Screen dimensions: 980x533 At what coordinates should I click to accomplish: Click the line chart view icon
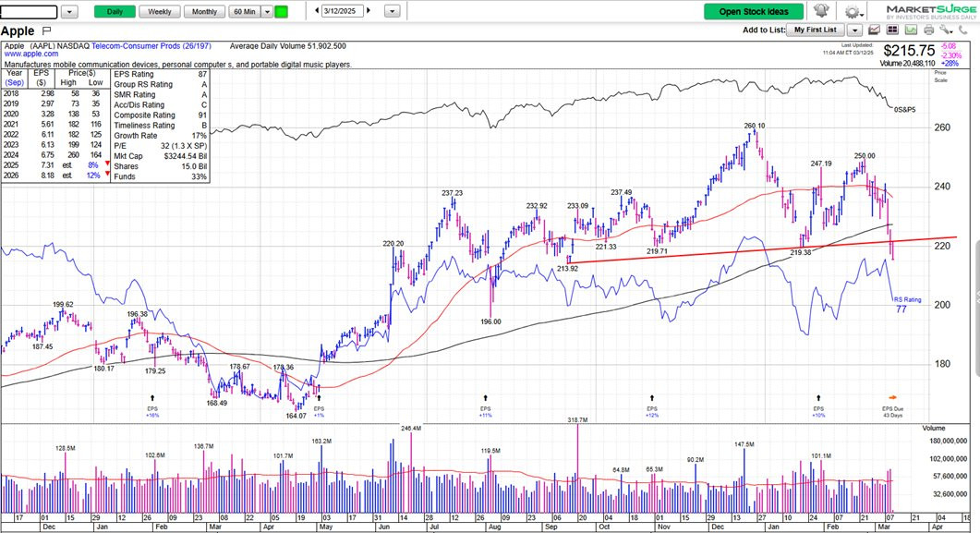(875, 30)
